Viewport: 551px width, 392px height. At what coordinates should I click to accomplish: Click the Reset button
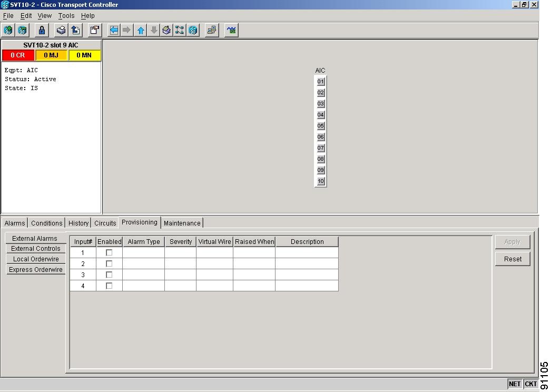click(x=513, y=259)
